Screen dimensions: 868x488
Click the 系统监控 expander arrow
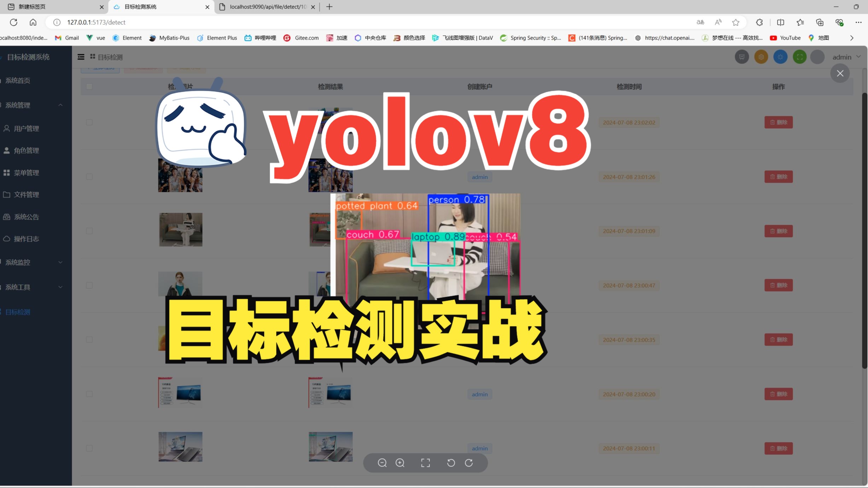60,262
